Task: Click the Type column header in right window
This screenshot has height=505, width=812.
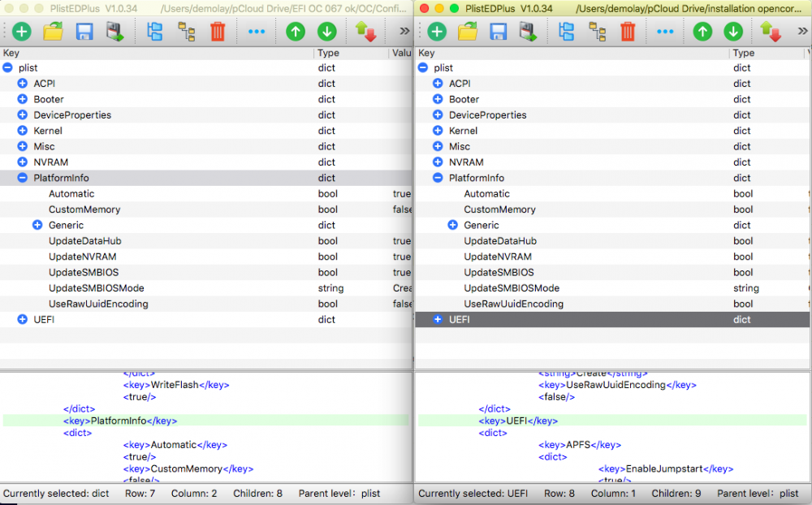Action: [x=767, y=53]
